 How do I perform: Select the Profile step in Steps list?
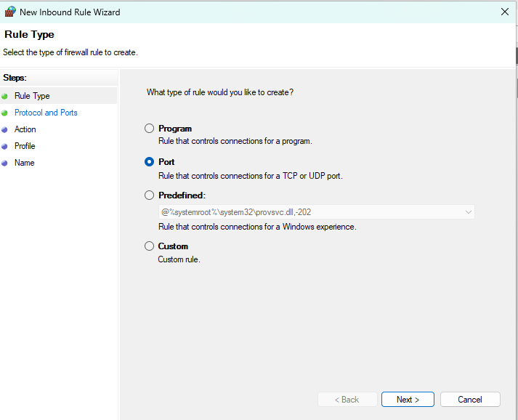tap(25, 146)
